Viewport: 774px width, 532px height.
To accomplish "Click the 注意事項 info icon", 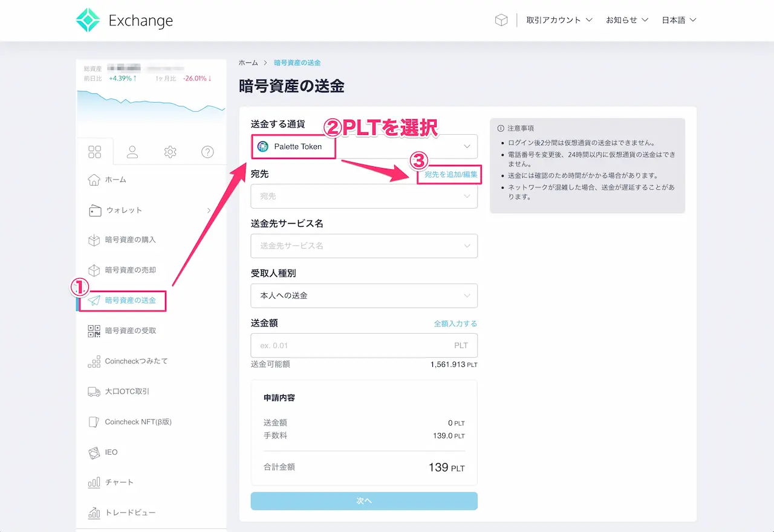I will point(501,128).
